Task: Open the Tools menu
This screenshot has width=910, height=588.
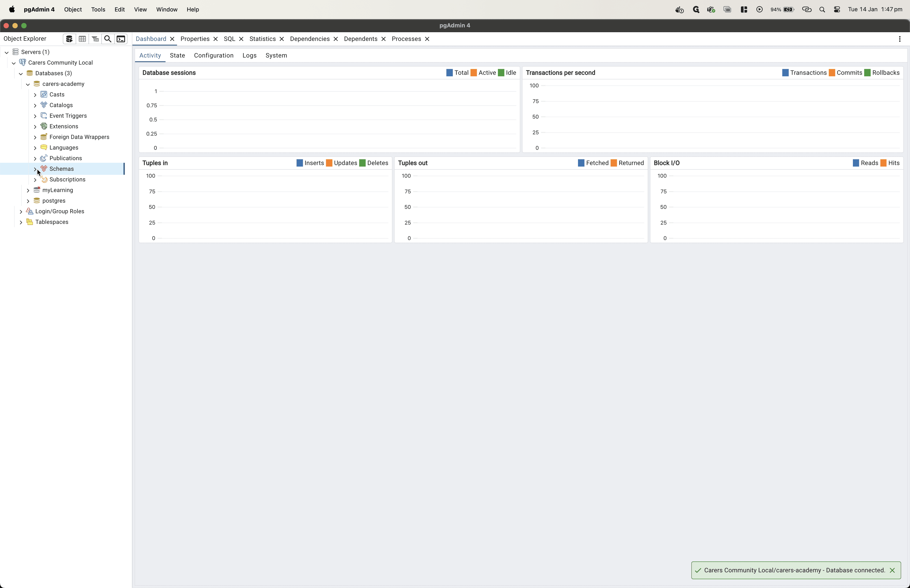Action: [x=98, y=9]
